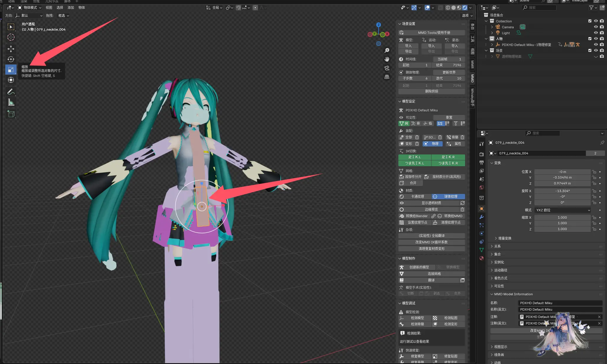This screenshot has height=364, width=607.
Task: Click the 更新世界 button
Action: click(449, 73)
